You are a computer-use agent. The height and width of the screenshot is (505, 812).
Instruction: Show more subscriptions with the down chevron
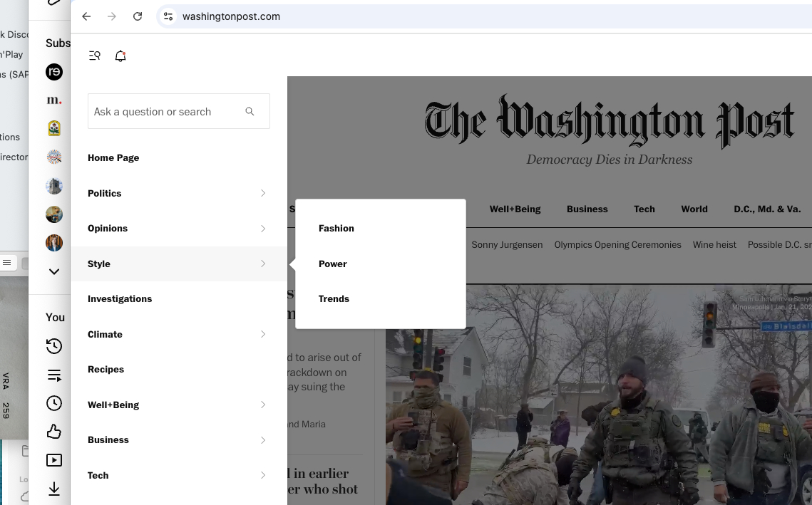point(54,271)
